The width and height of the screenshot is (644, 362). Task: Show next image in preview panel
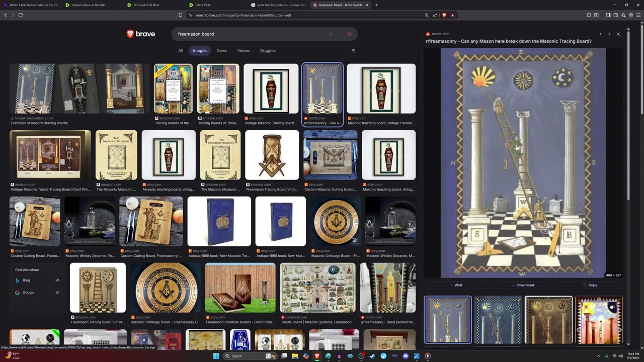pos(609,34)
